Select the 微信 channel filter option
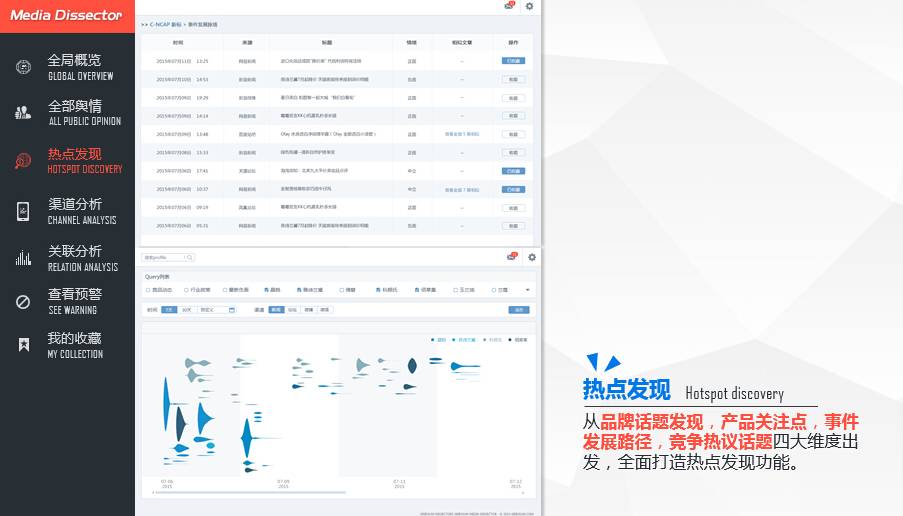903x516 pixels. 325,310
